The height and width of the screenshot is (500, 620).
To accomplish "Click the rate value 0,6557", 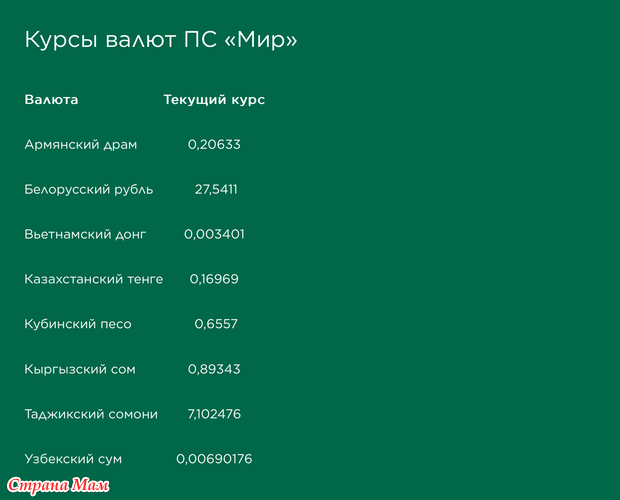I will click(216, 324).
